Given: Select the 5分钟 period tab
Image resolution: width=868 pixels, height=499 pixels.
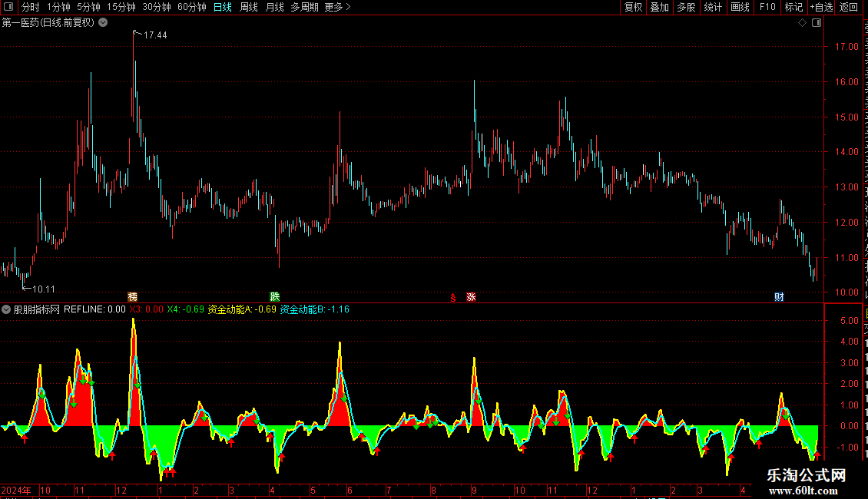Looking at the screenshot, I should [88, 7].
